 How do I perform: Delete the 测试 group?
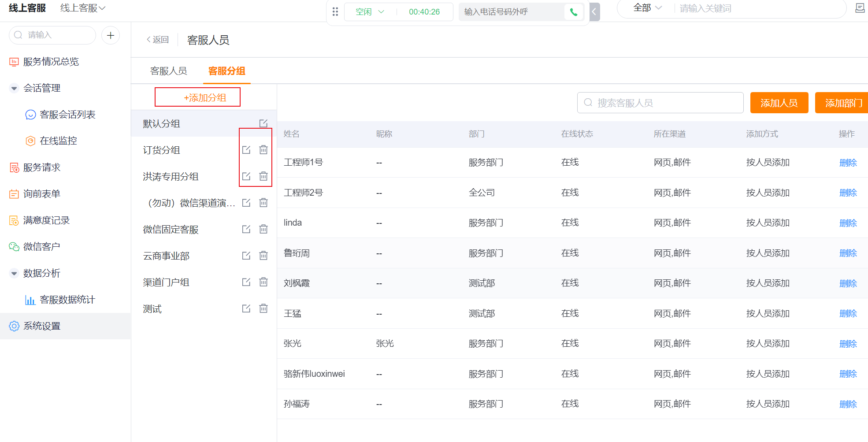[263, 308]
